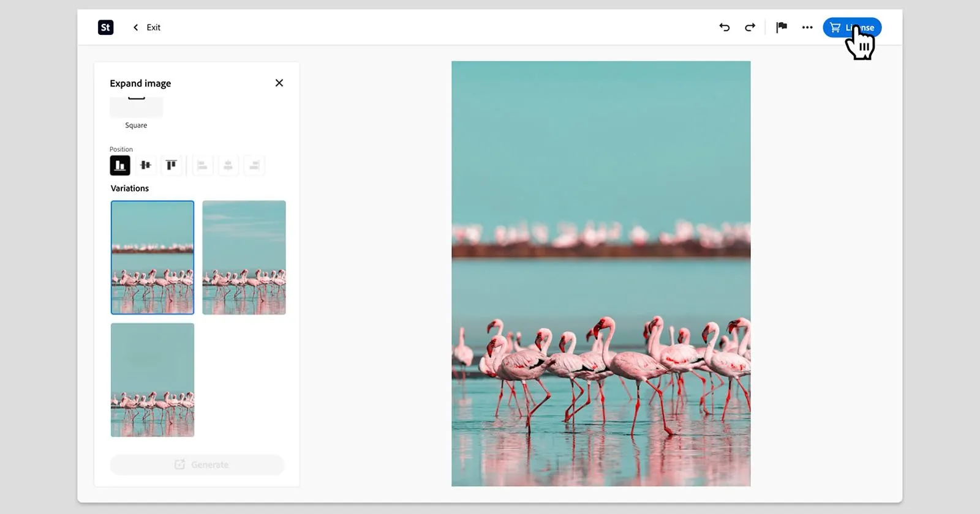The height and width of the screenshot is (514, 980).
Task: Select align vertical center position
Action: [x=145, y=165]
